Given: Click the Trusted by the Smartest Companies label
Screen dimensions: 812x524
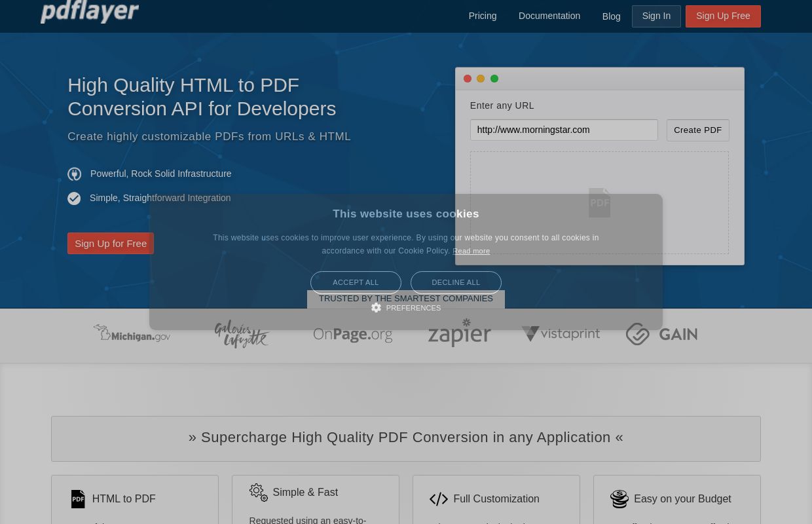Looking at the screenshot, I should pyautogui.click(x=406, y=299).
